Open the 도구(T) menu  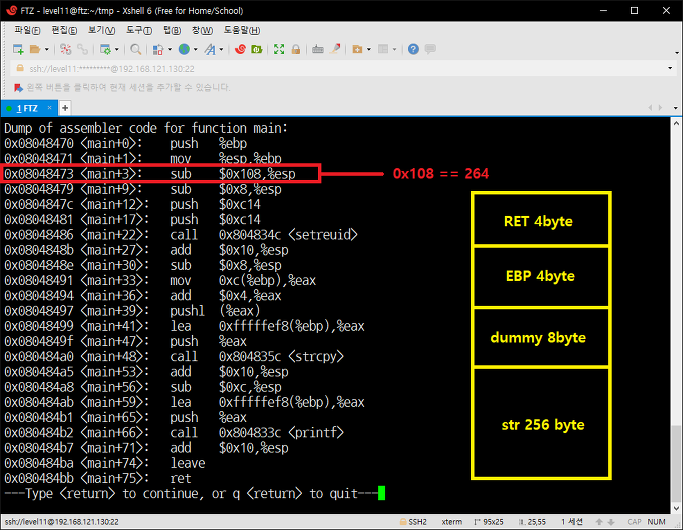coord(139,30)
